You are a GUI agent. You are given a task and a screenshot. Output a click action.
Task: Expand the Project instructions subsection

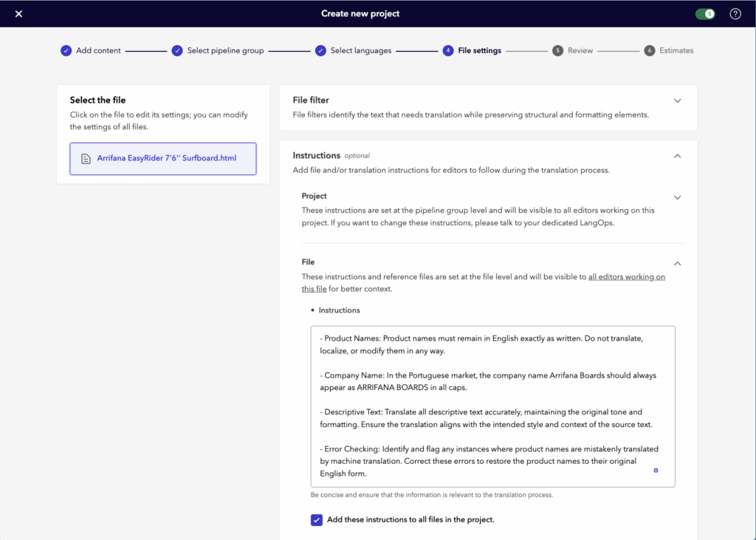point(677,197)
